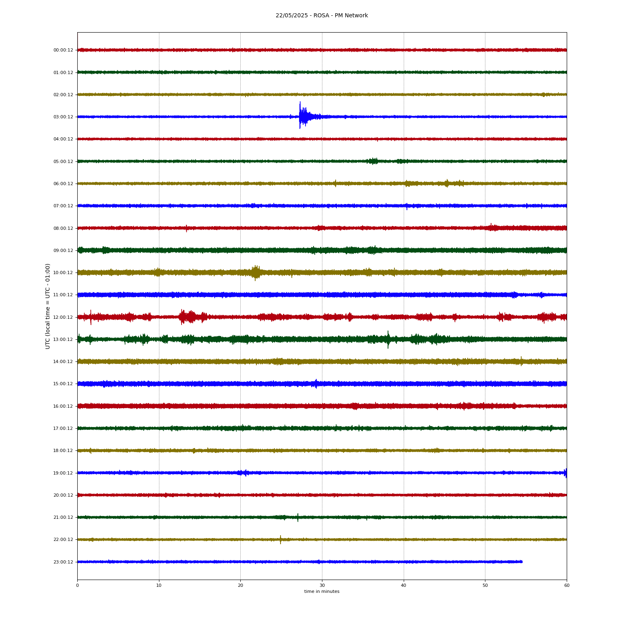Click the UTC local time y-axis label

click(x=47, y=306)
